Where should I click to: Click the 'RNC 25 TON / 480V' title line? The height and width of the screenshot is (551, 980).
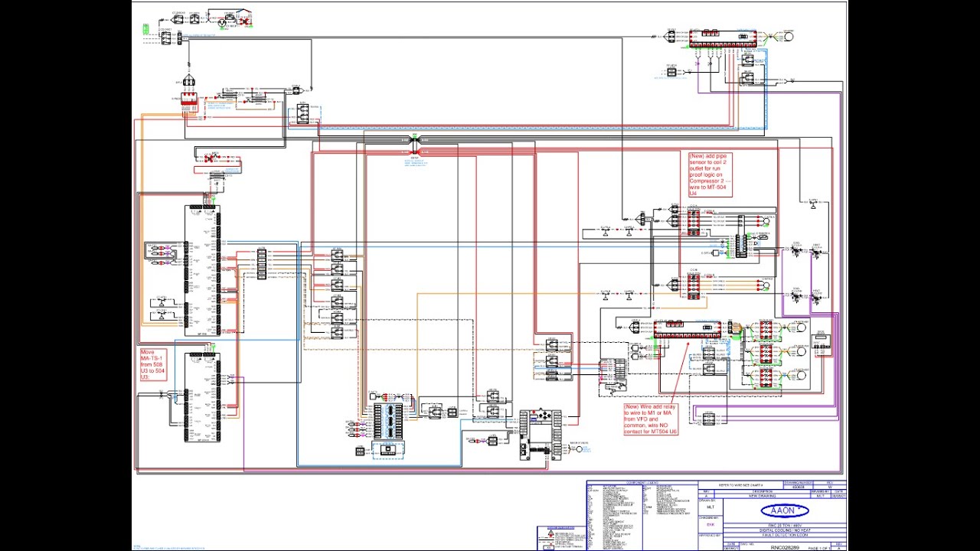pyautogui.click(x=784, y=524)
